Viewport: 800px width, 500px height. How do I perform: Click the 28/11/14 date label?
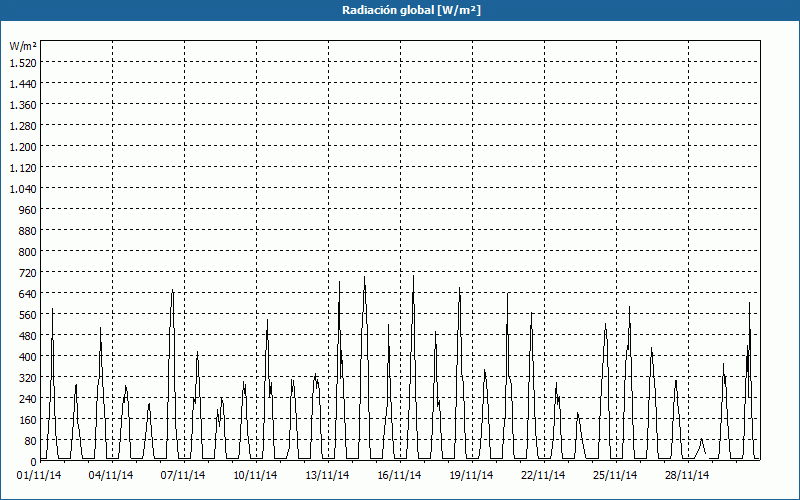[687, 476]
